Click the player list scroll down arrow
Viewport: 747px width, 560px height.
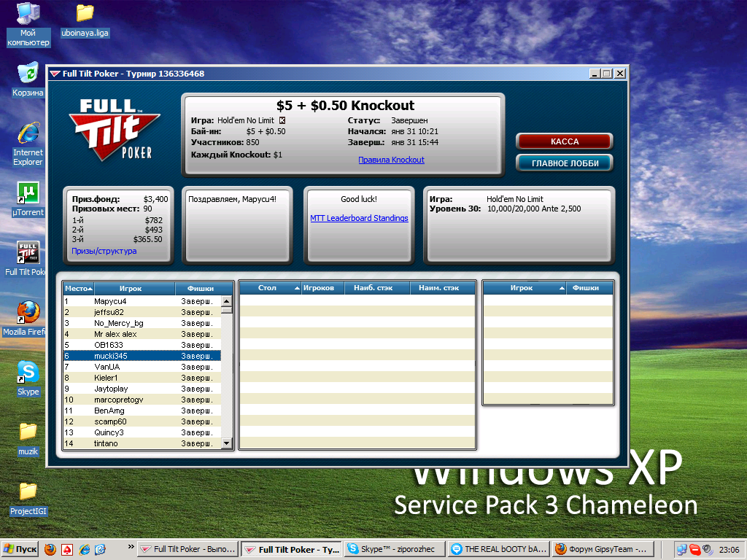(x=227, y=443)
